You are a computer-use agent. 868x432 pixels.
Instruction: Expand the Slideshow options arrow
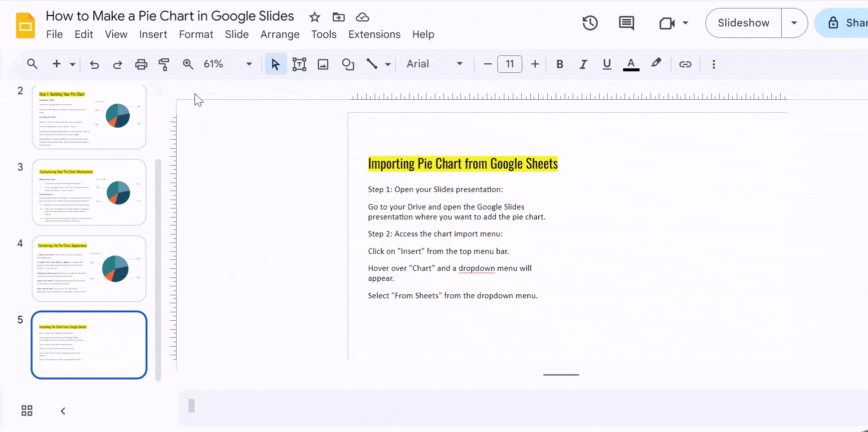click(x=794, y=23)
